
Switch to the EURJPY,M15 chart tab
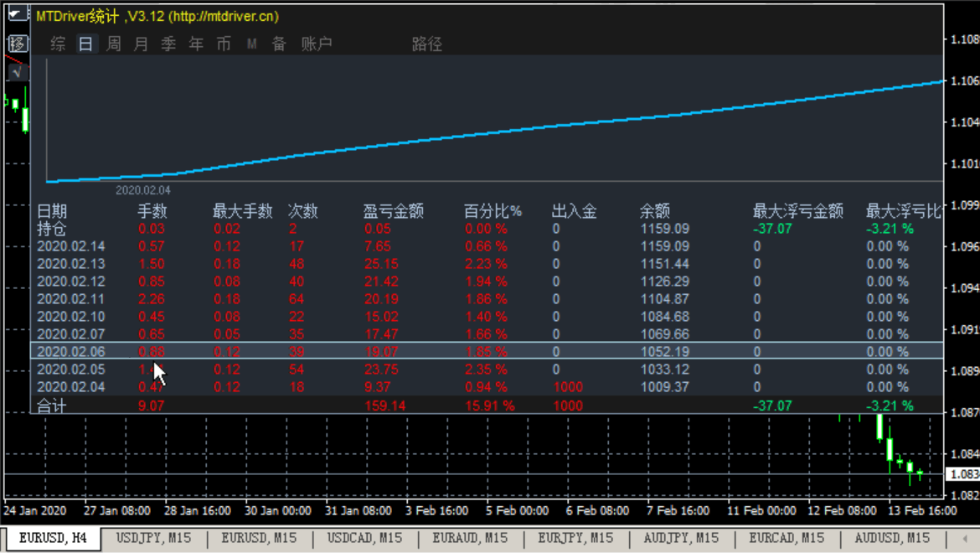pos(575,538)
